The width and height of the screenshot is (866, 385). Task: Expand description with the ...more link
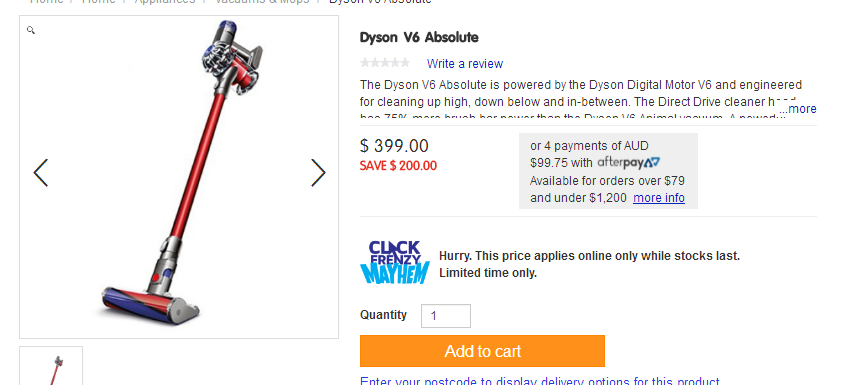[x=798, y=109]
